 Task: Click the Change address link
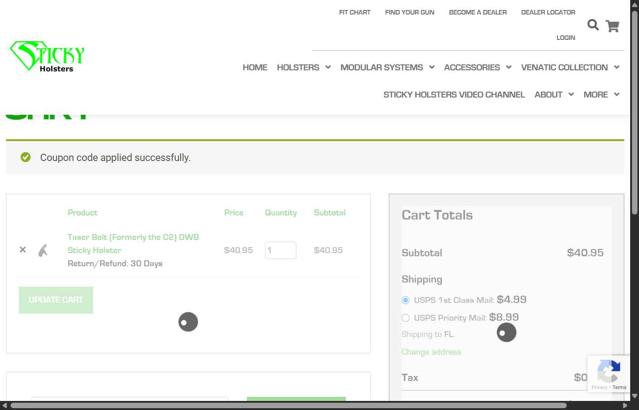tap(431, 352)
